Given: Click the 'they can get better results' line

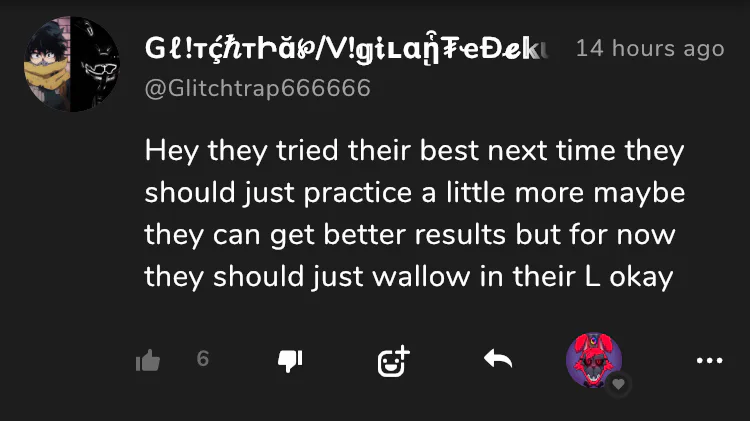Looking at the screenshot, I should pyautogui.click(x=410, y=235).
